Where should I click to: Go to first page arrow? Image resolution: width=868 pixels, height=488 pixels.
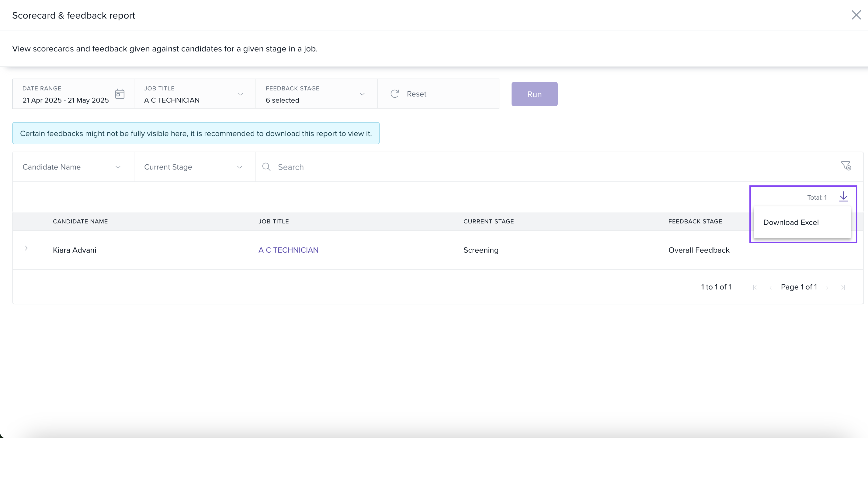(755, 287)
